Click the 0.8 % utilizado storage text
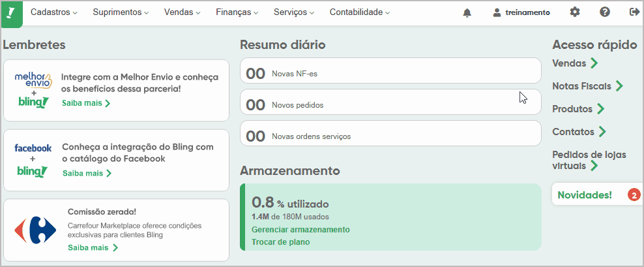 [290, 203]
